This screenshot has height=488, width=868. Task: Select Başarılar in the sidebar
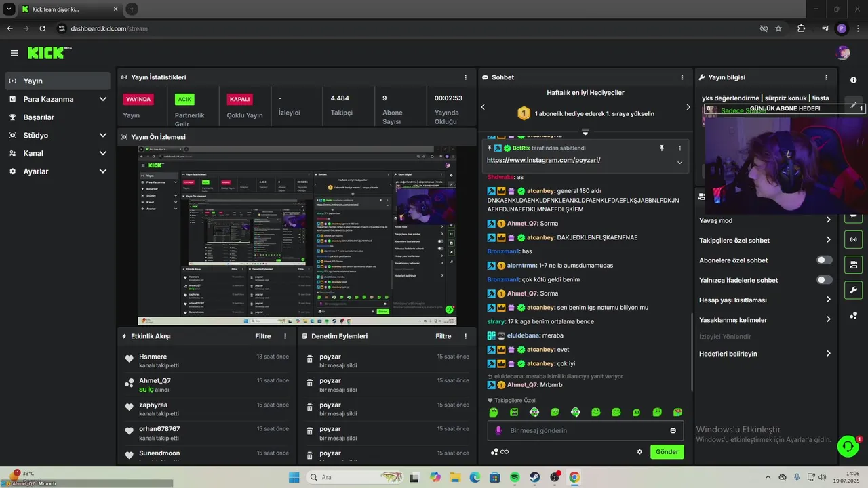click(x=58, y=117)
